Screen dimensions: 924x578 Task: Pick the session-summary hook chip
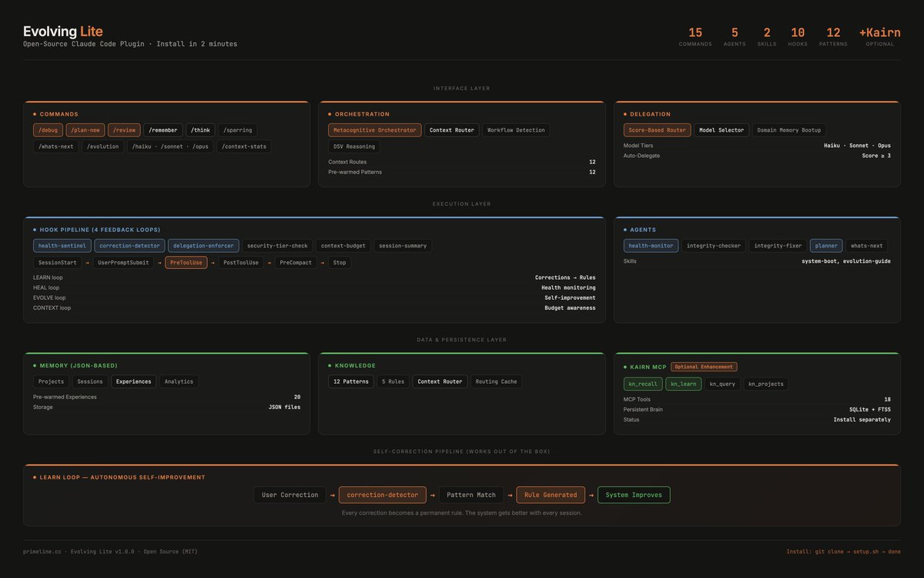point(403,246)
